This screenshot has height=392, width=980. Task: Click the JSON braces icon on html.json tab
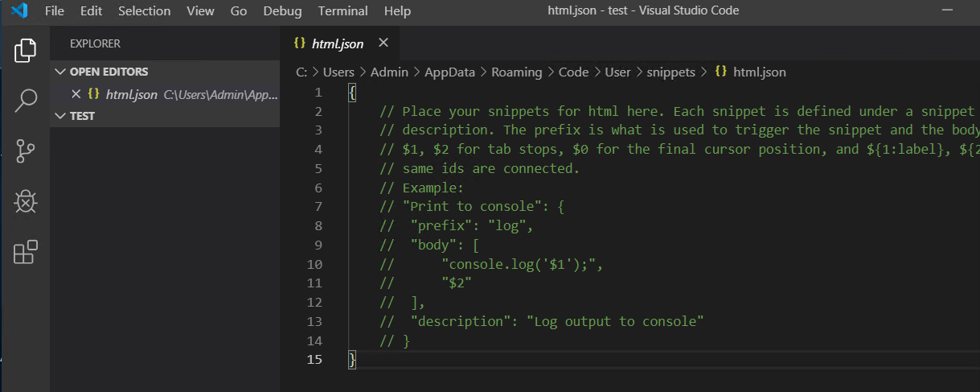300,43
